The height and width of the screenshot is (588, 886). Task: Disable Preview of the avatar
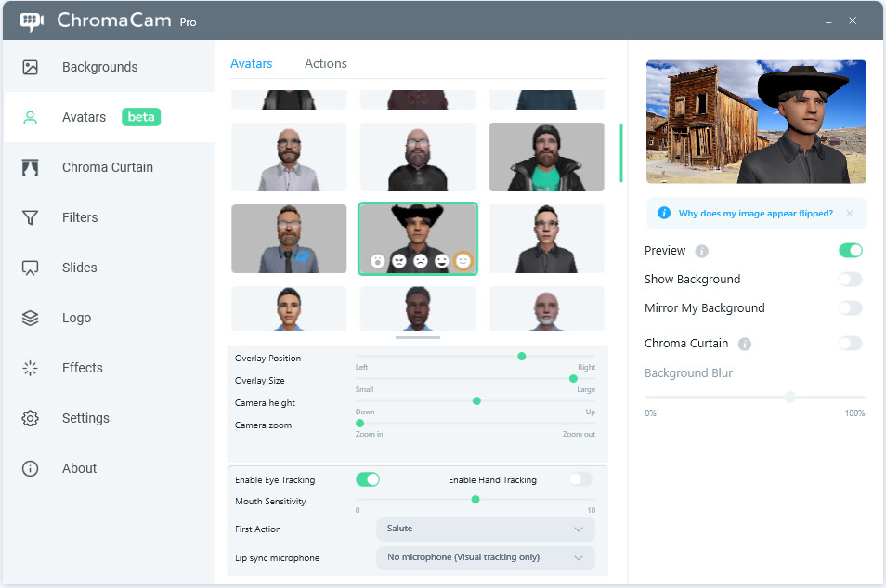[850, 250]
